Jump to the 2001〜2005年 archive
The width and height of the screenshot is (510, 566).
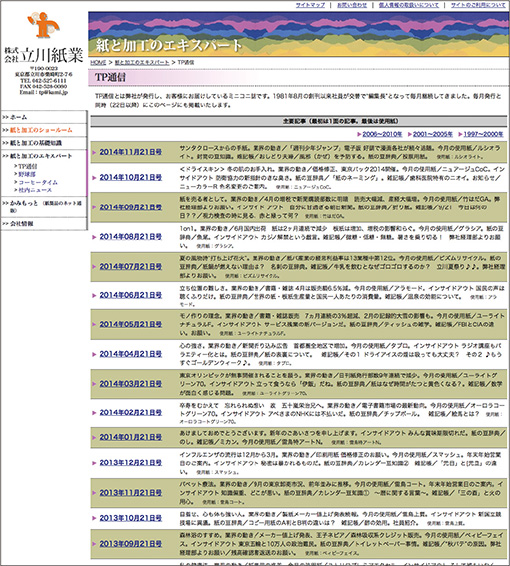point(433,134)
